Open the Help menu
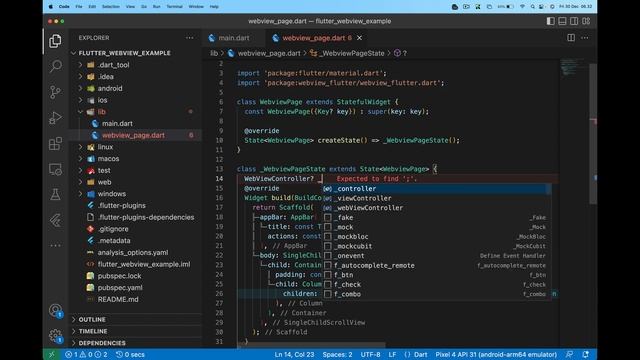 [x=214, y=7]
